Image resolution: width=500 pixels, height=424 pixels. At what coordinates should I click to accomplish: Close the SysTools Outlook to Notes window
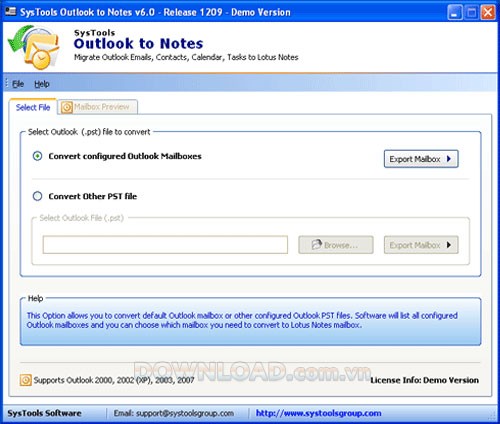click(488, 13)
